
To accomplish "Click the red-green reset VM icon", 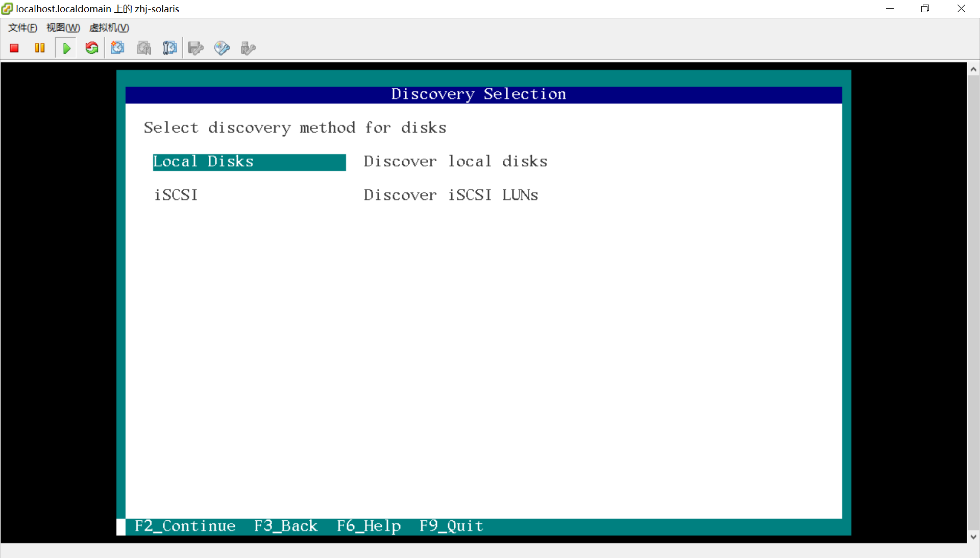I will point(92,48).
